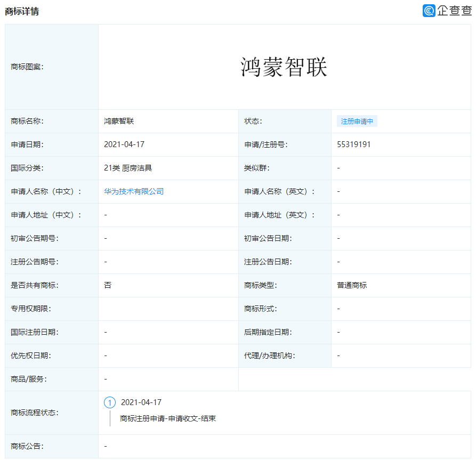This screenshot has width=476, height=460.
Task: Click the 注册申请中 status badge
Action: click(356, 121)
